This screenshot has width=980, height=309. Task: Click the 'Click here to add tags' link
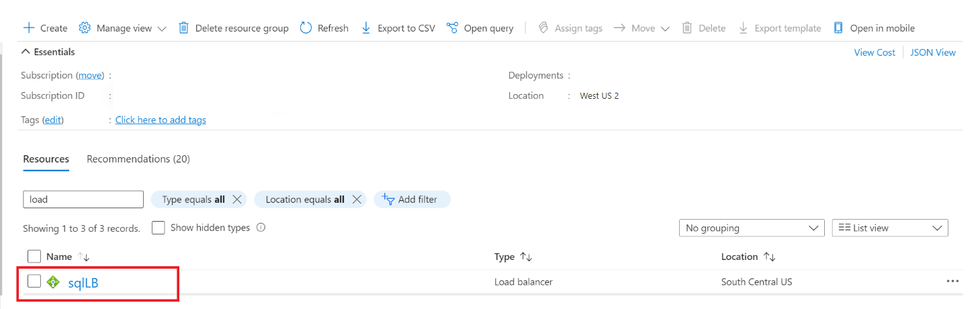[x=161, y=120]
